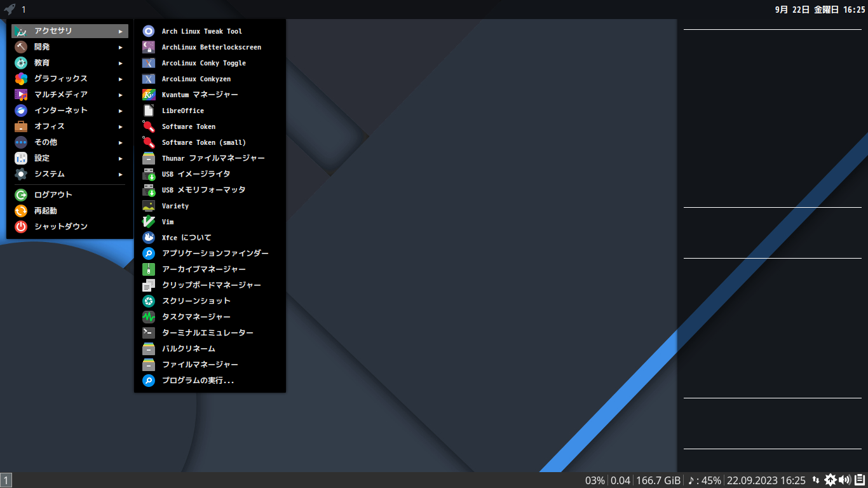Click the 03% CPU status entry
868x488 pixels.
pyautogui.click(x=595, y=480)
